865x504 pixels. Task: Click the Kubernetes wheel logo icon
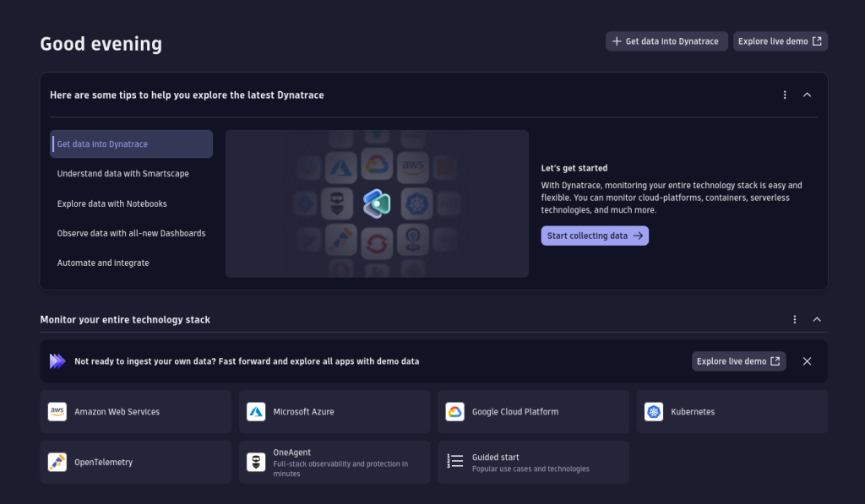click(654, 411)
